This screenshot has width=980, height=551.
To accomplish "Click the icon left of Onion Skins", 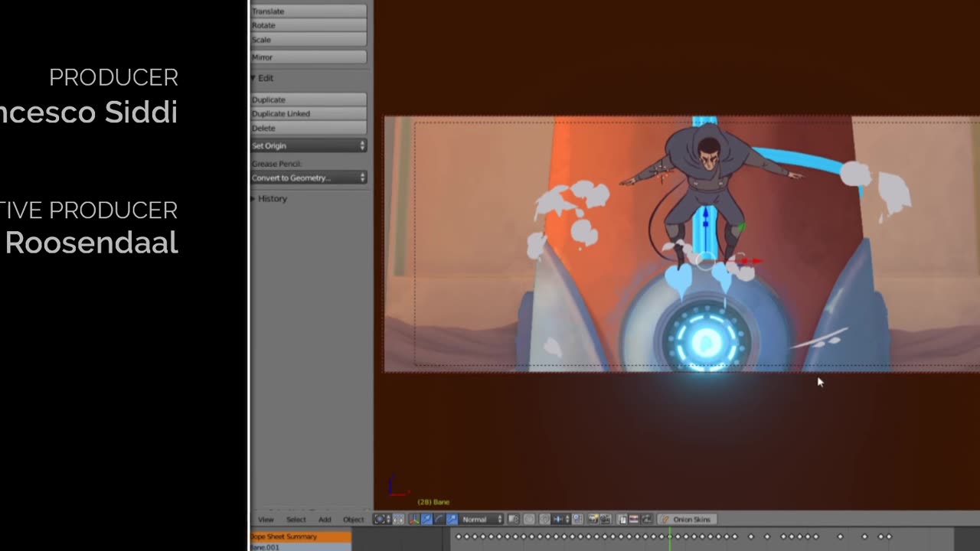I will point(646,519).
